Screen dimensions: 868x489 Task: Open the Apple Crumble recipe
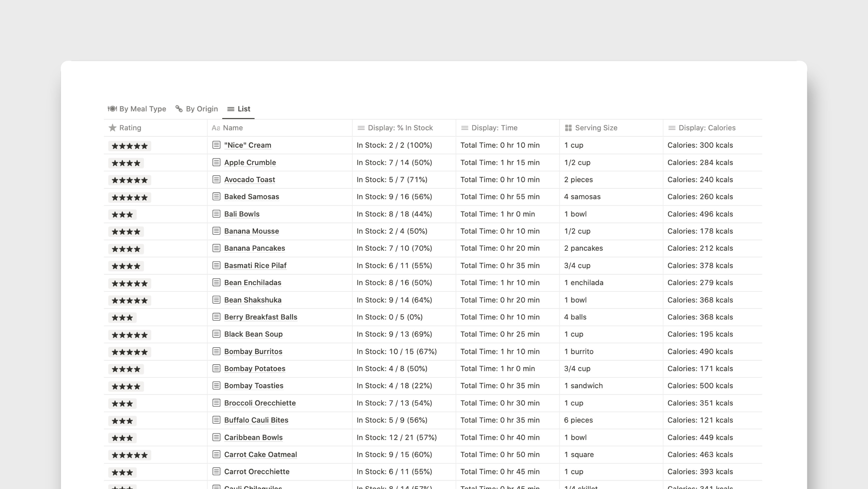coord(250,163)
